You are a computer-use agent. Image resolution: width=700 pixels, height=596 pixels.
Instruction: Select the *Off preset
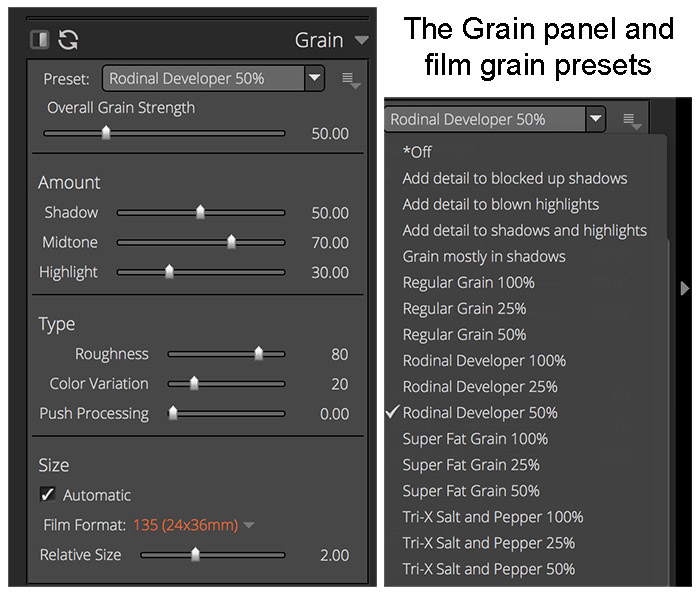click(417, 152)
